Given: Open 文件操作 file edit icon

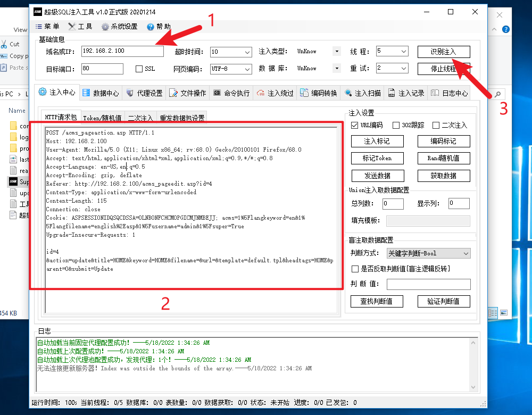Looking at the screenshot, I should click(174, 93).
